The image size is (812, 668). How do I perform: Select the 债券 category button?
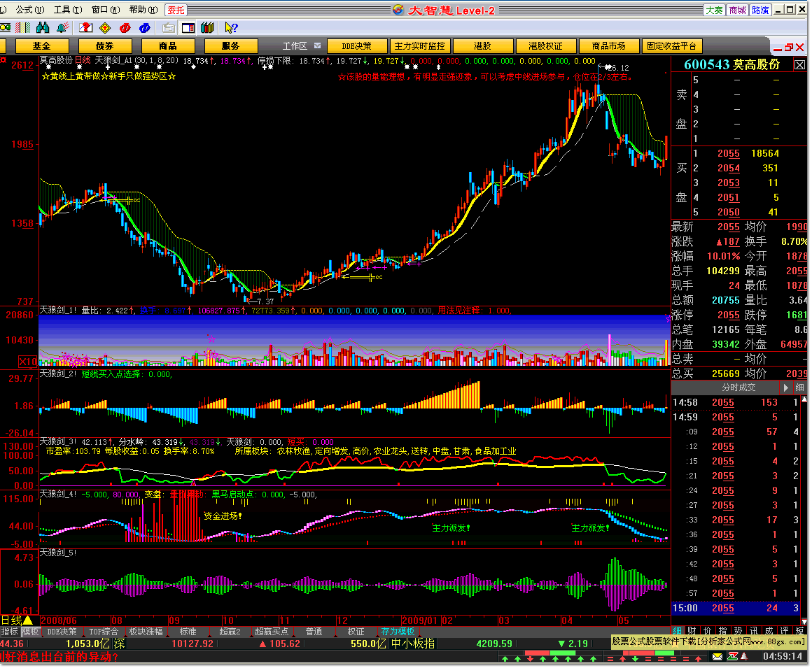(x=104, y=46)
